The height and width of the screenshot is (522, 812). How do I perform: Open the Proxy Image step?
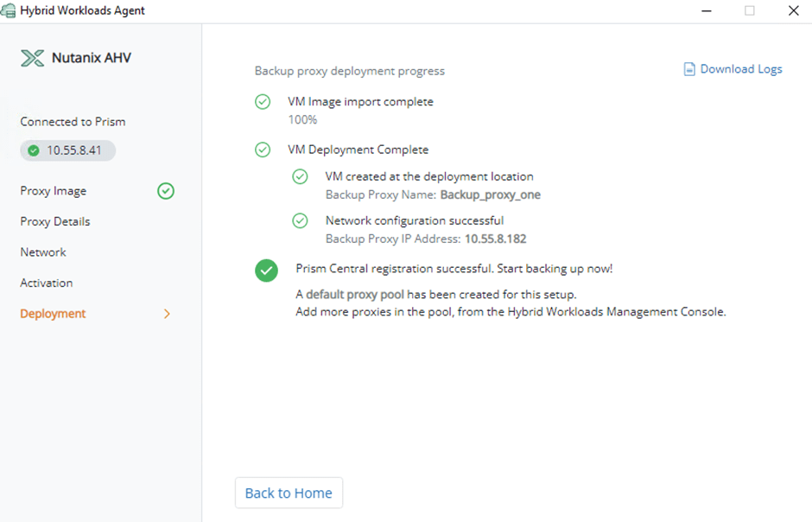54,191
